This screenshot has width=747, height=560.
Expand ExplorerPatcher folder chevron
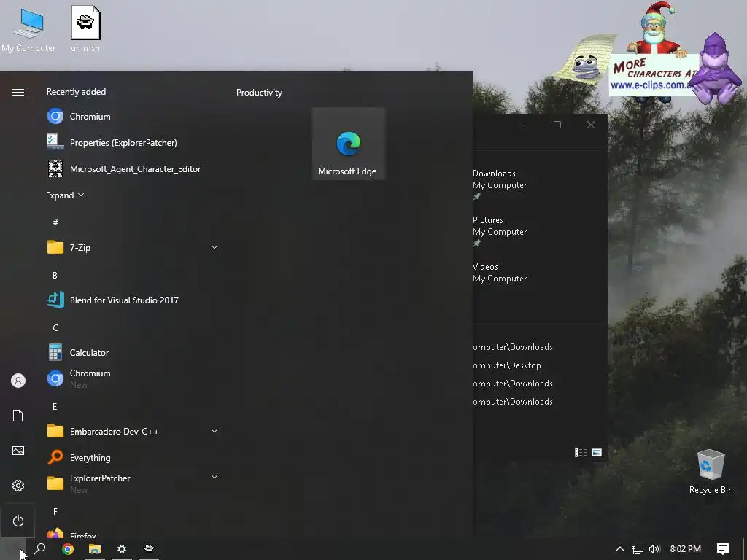214,477
